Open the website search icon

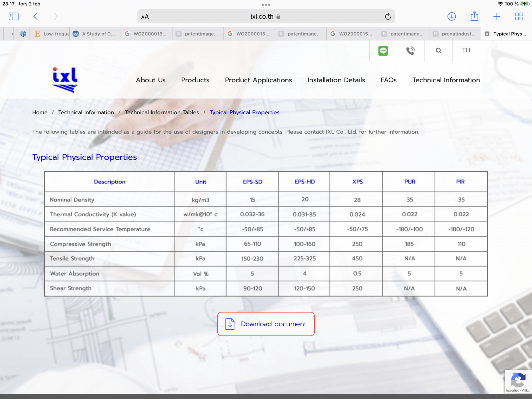tap(438, 51)
